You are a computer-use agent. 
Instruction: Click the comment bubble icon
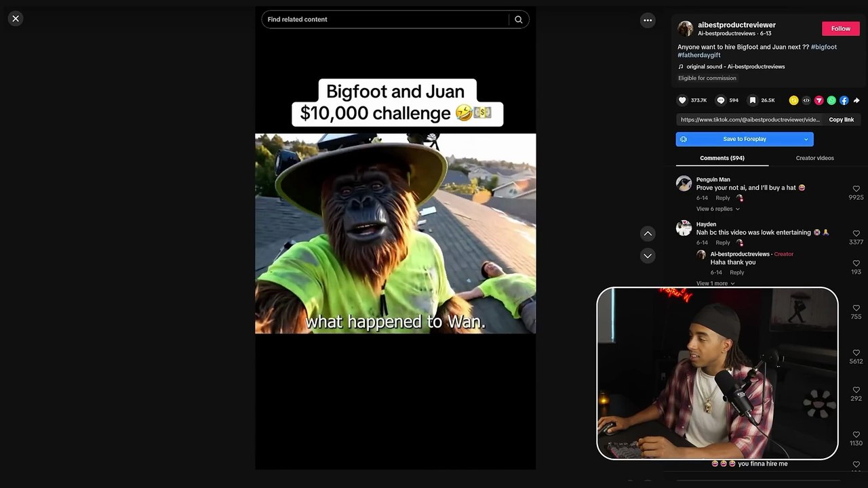(721, 100)
